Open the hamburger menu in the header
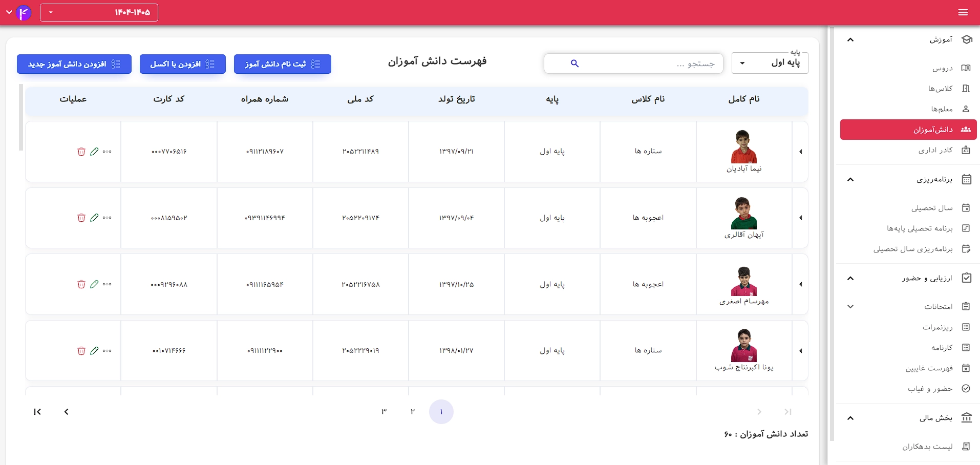Screen dimensions: 980x465 coord(963,12)
